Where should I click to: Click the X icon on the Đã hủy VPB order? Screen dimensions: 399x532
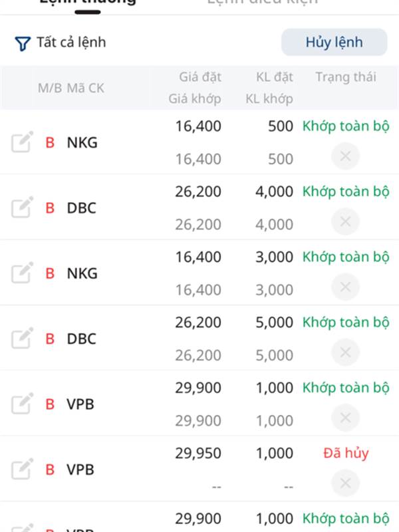click(x=345, y=483)
